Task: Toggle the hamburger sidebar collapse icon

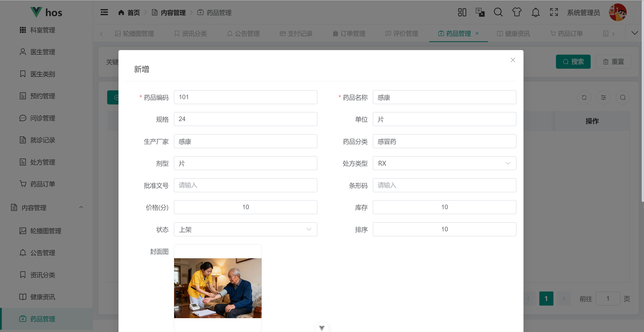Action: click(104, 12)
